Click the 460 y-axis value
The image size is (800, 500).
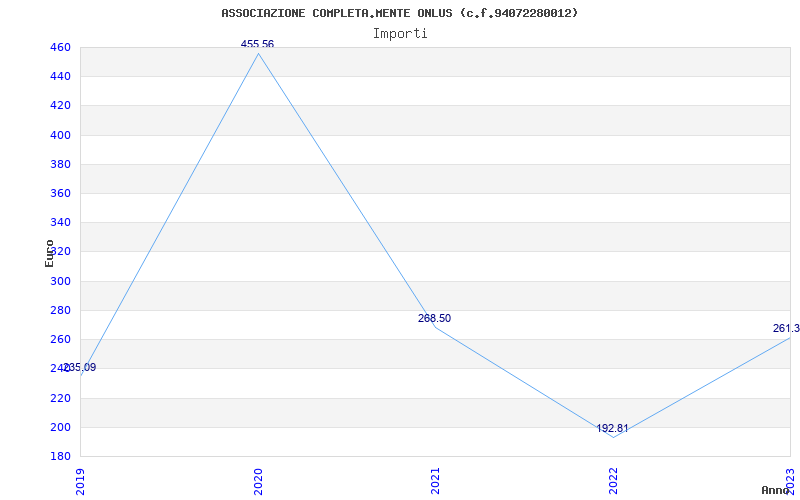60,47
